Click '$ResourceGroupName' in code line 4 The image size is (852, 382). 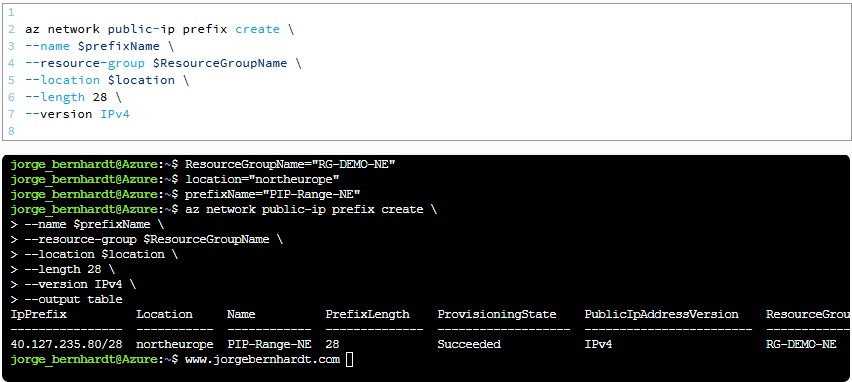pos(220,63)
